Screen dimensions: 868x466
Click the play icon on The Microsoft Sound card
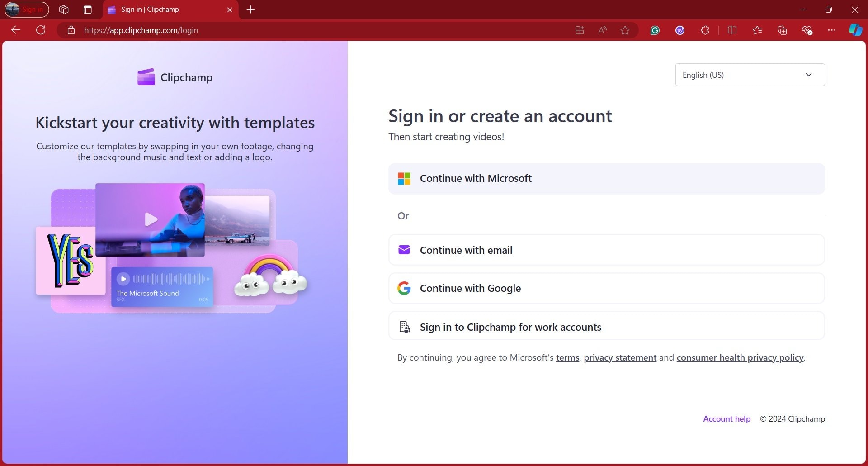pyautogui.click(x=123, y=279)
